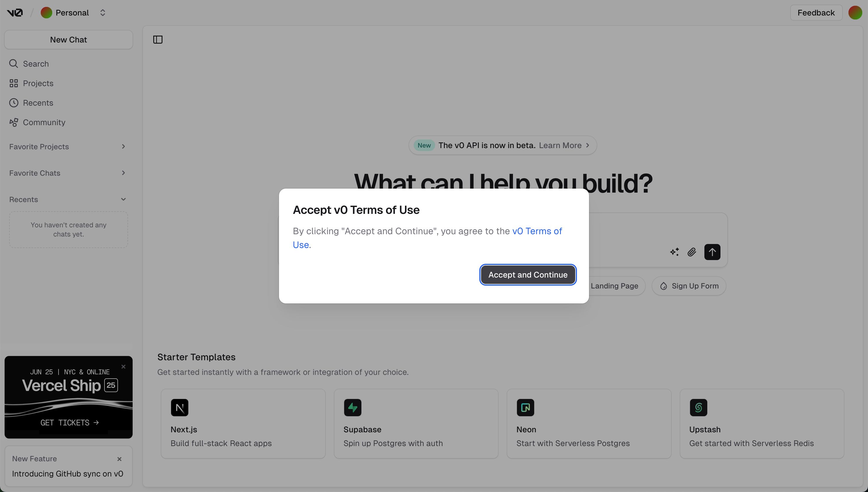Open the Next.js starter template
The height and width of the screenshot is (492, 868).
pos(243,424)
